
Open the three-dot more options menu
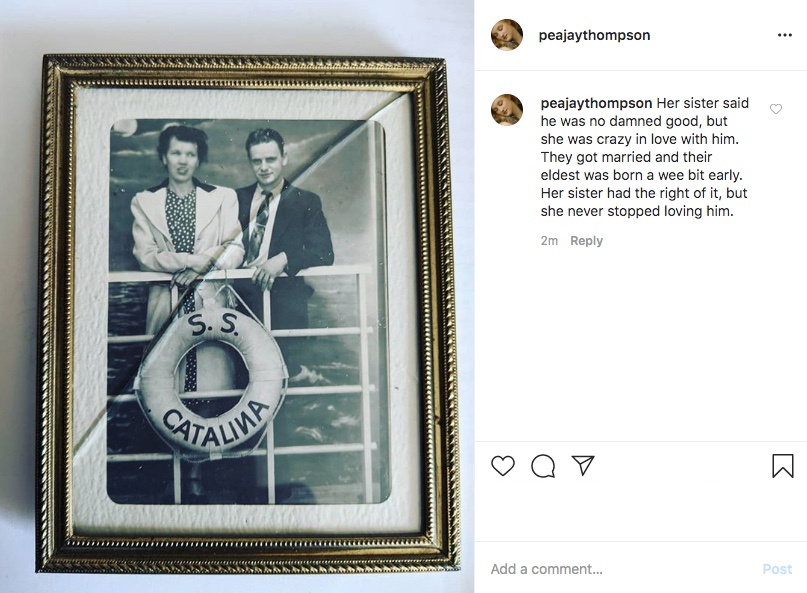pyautogui.click(x=784, y=35)
